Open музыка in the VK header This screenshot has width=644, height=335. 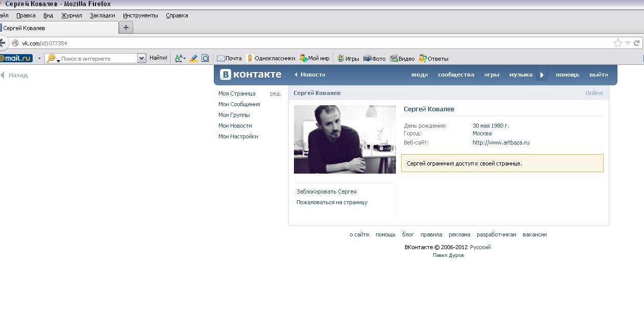click(521, 75)
